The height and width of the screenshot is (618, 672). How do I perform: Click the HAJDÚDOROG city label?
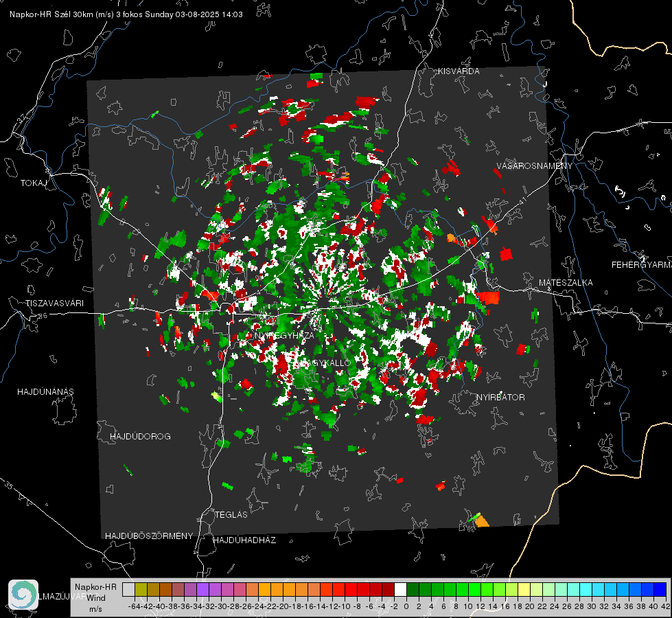point(140,437)
